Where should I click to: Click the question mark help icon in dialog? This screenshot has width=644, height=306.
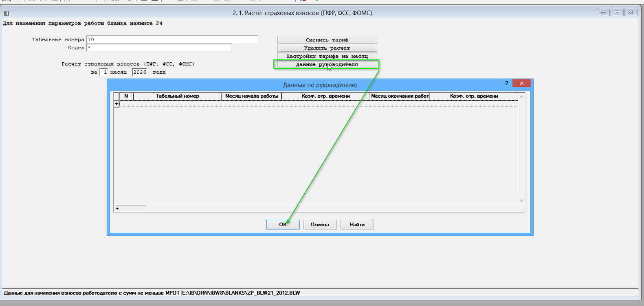click(506, 83)
